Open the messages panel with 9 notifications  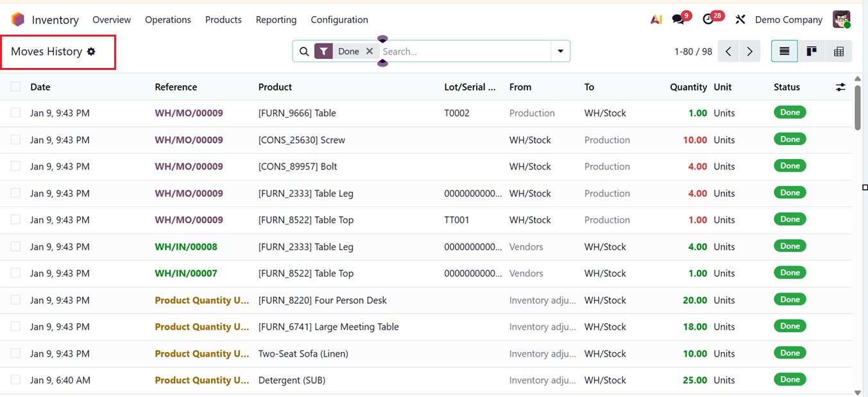(x=677, y=19)
